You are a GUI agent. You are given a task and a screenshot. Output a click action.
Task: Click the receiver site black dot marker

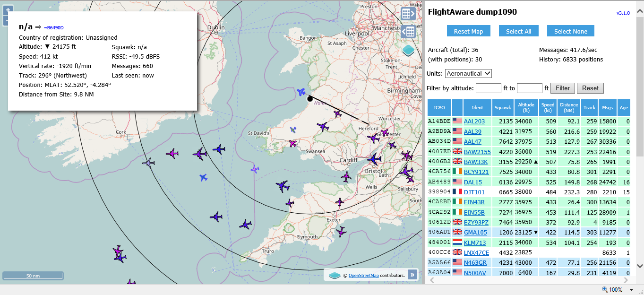[310, 99]
